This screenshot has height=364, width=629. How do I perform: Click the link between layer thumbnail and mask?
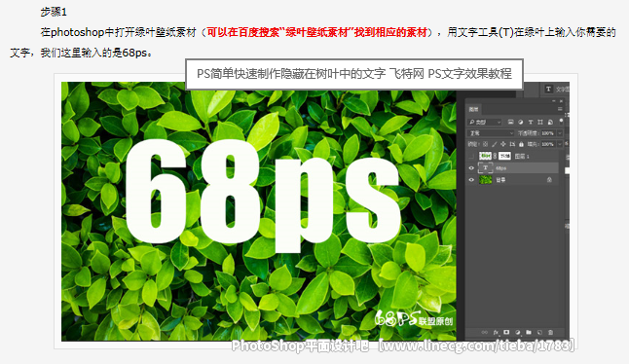tap(495, 156)
